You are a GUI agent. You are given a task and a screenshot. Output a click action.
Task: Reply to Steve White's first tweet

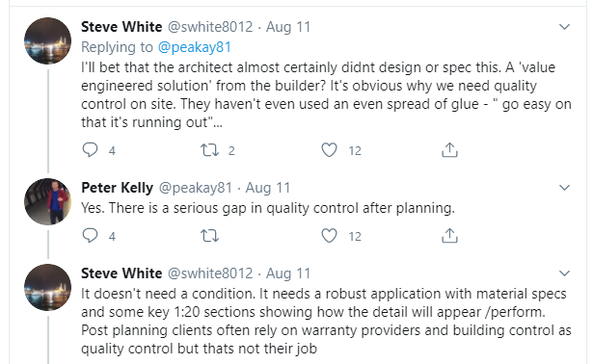pyautogui.click(x=90, y=150)
